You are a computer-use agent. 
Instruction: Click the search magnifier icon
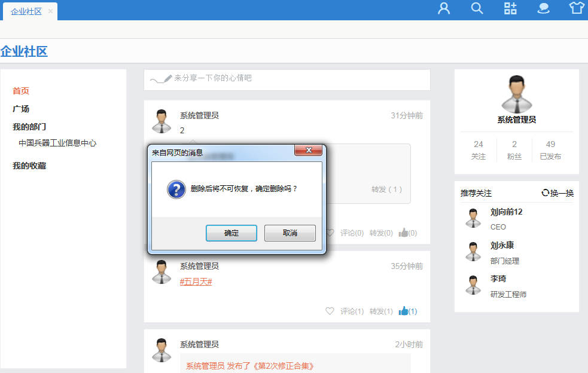[x=477, y=8]
